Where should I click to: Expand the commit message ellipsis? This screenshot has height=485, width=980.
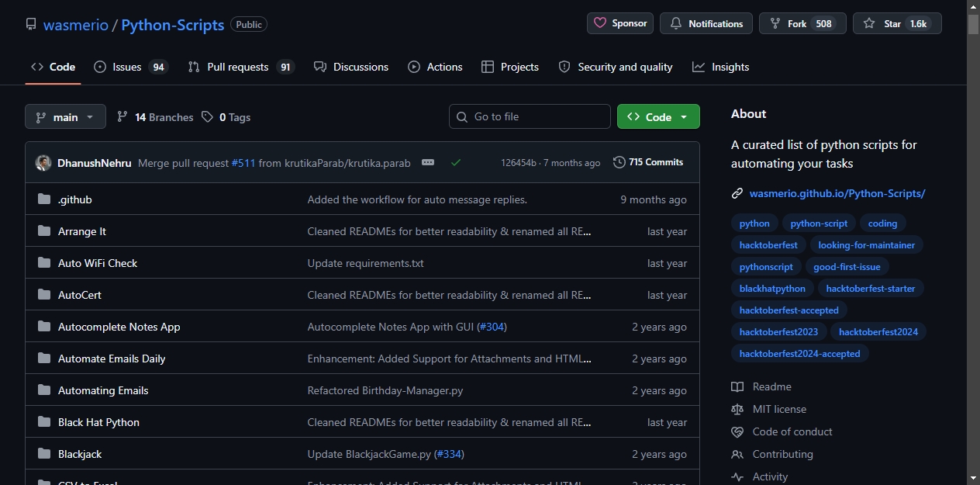pyautogui.click(x=428, y=162)
